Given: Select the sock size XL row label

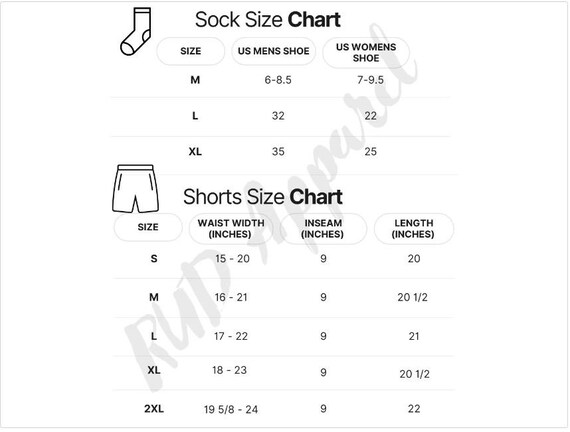Looking at the screenshot, I should click(195, 151).
